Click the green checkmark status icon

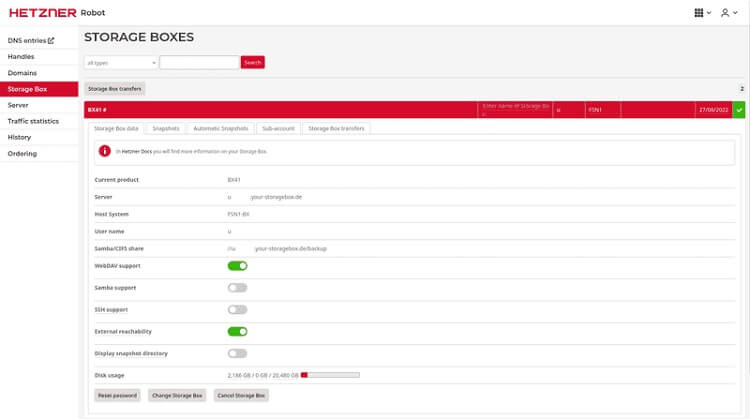(739, 109)
